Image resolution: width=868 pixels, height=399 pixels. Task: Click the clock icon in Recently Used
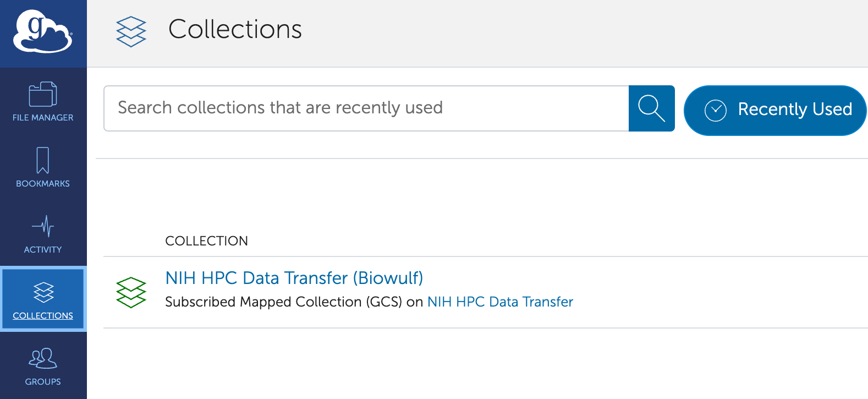[715, 110]
